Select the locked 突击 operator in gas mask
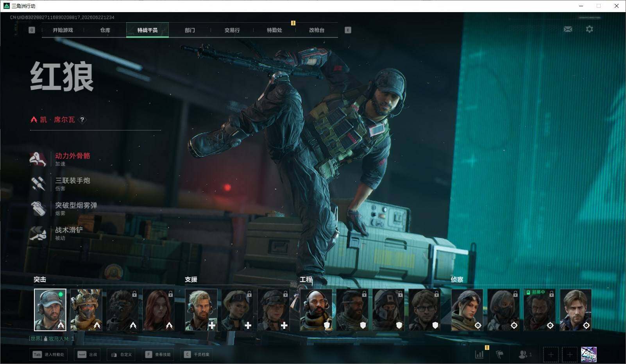The height and width of the screenshot is (364, 626). pos(122,310)
